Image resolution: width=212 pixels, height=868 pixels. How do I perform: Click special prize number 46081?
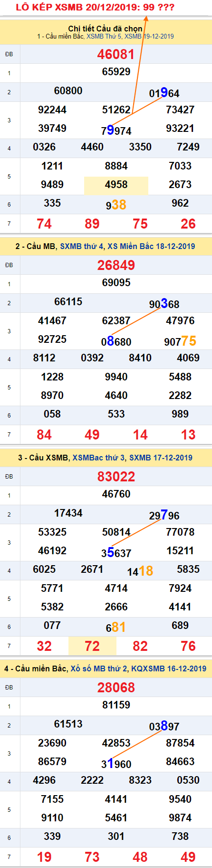(116, 54)
